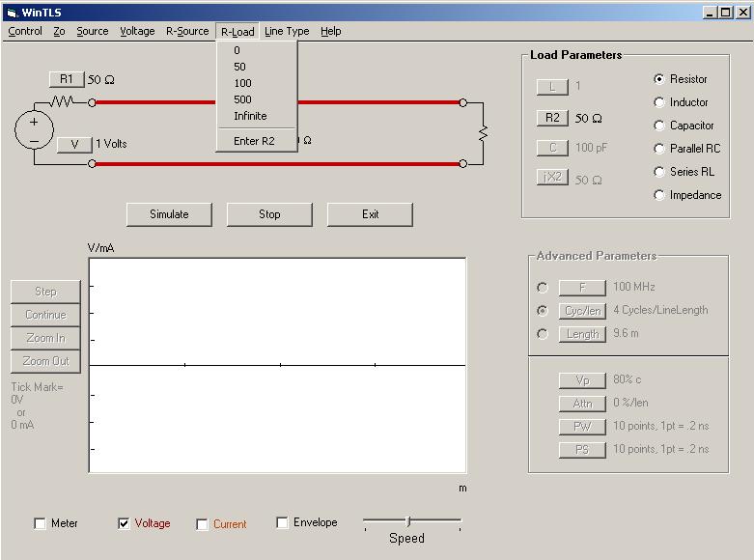This screenshot has height=560, width=754.
Task: Close the open R-Load menu
Action: [x=237, y=32]
